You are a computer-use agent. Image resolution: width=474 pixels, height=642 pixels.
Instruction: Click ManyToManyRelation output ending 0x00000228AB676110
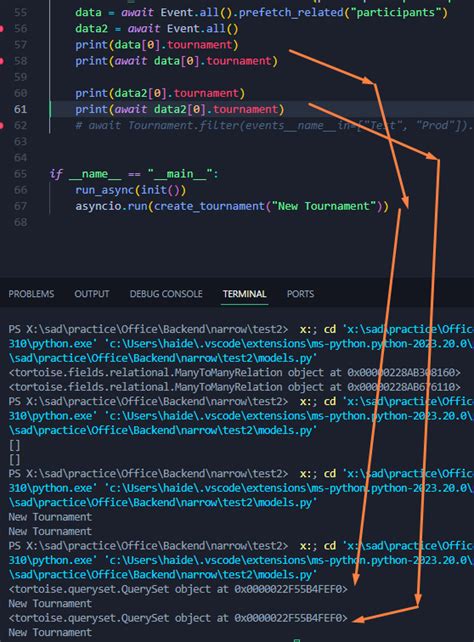coord(235,387)
